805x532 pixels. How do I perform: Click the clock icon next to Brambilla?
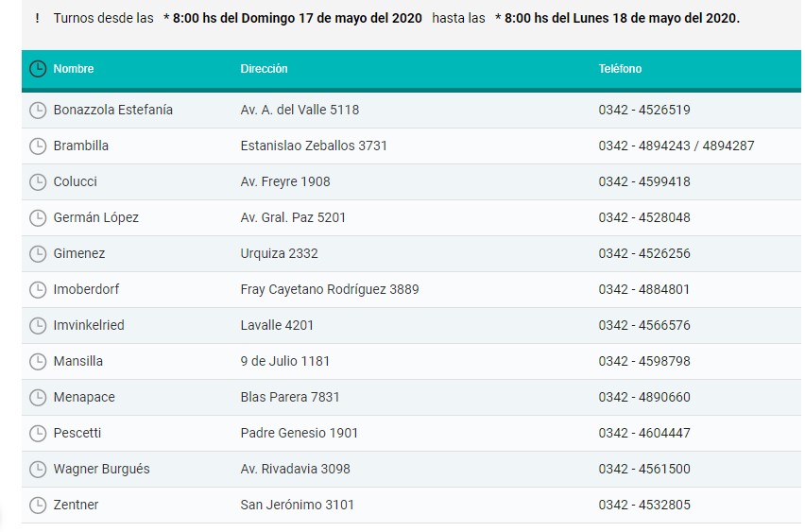[38, 146]
